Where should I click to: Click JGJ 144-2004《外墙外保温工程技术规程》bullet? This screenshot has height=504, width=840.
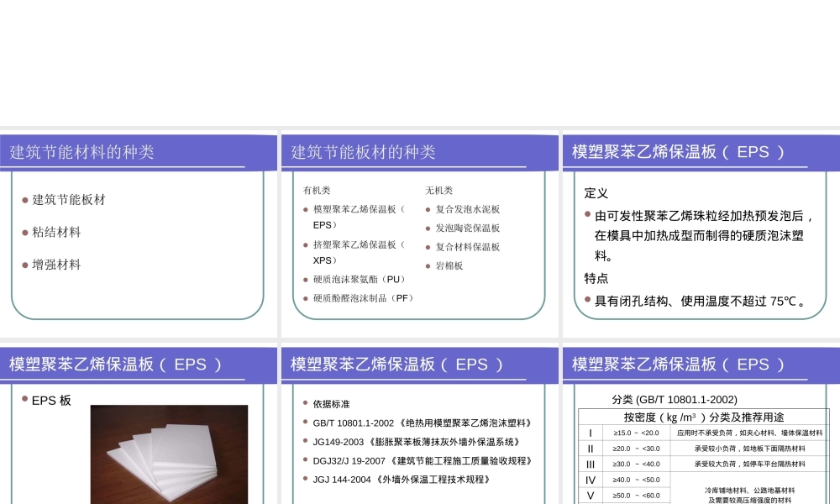(x=402, y=480)
